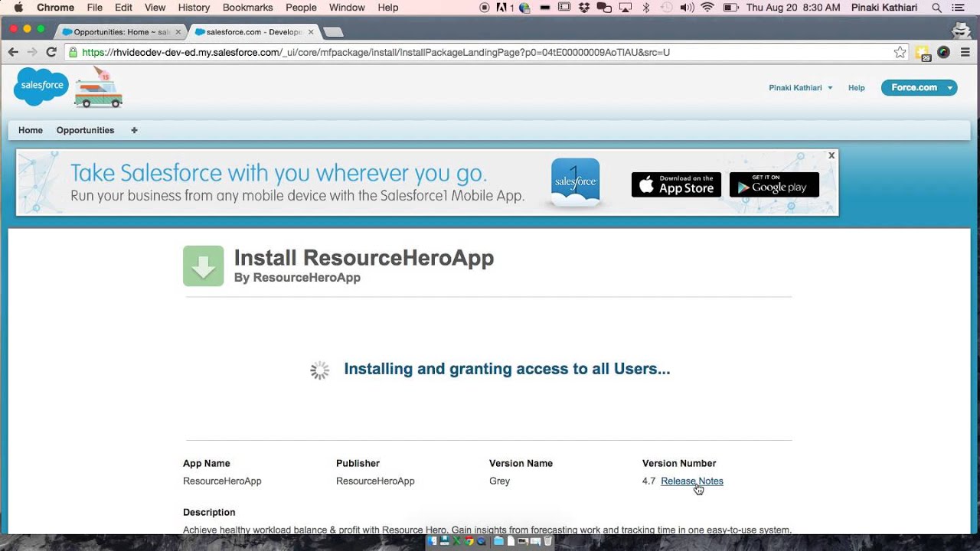Open the People menu
This screenshot has height=551, width=980.
point(301,8)
